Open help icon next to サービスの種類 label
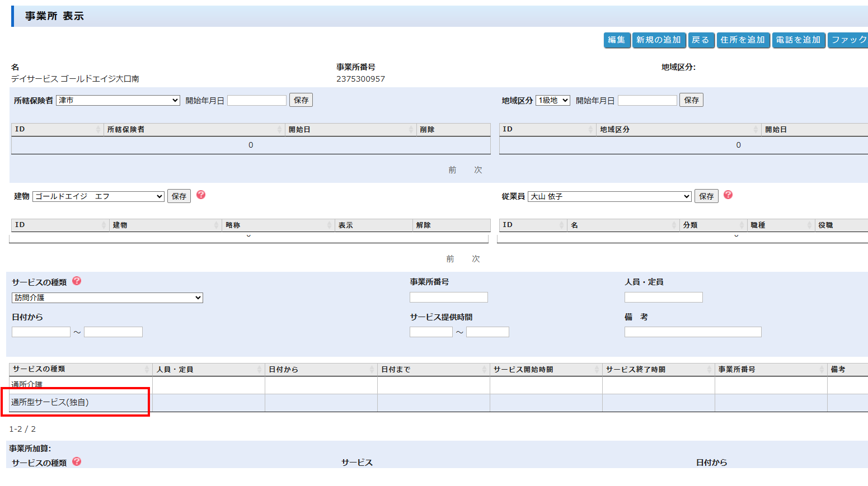Image resolution: width=868 pixels, height=486 pixels. (77, 281)
